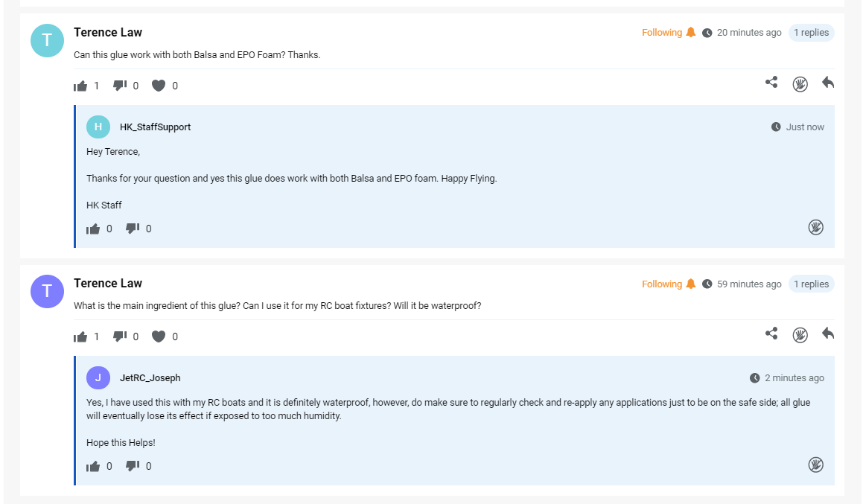Screen dimensions: 863x504
Task: Report HK_StaffSupport's reply
Action: [815, 227]
